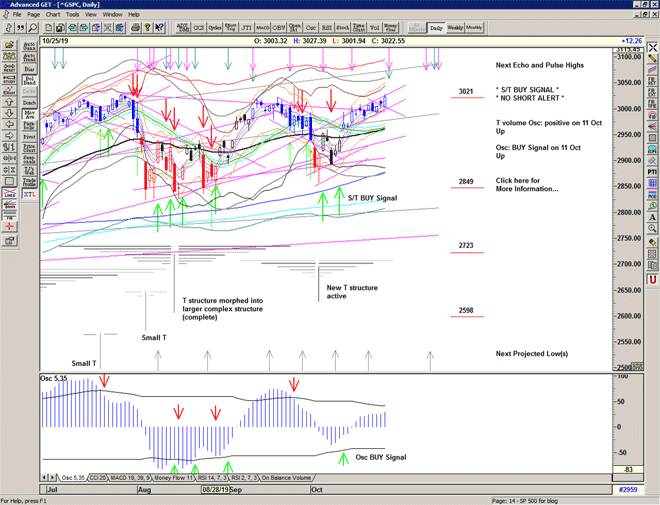This screenshot has width=660, height=505.
Task: Switch to CCI 20 indicator tab
Action: click(98, 478)
